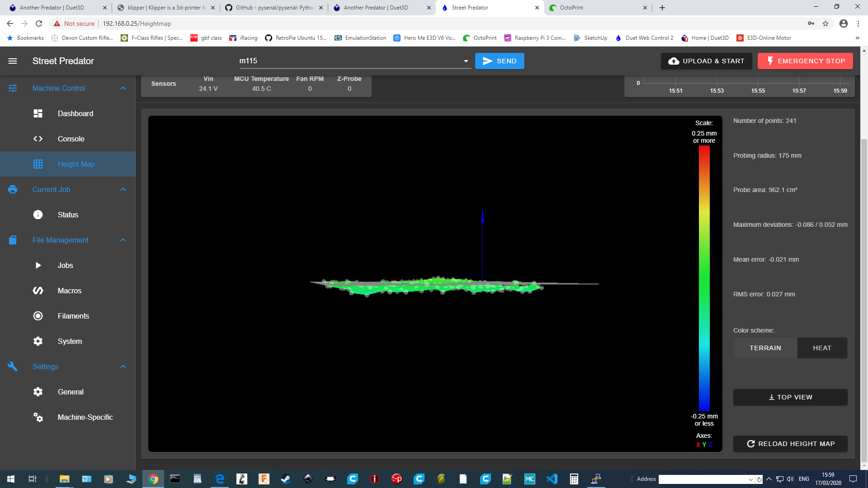The width and height of the screenshot is (868, 488).
Task: Open the Dashboard page
Action: (68, 113)
